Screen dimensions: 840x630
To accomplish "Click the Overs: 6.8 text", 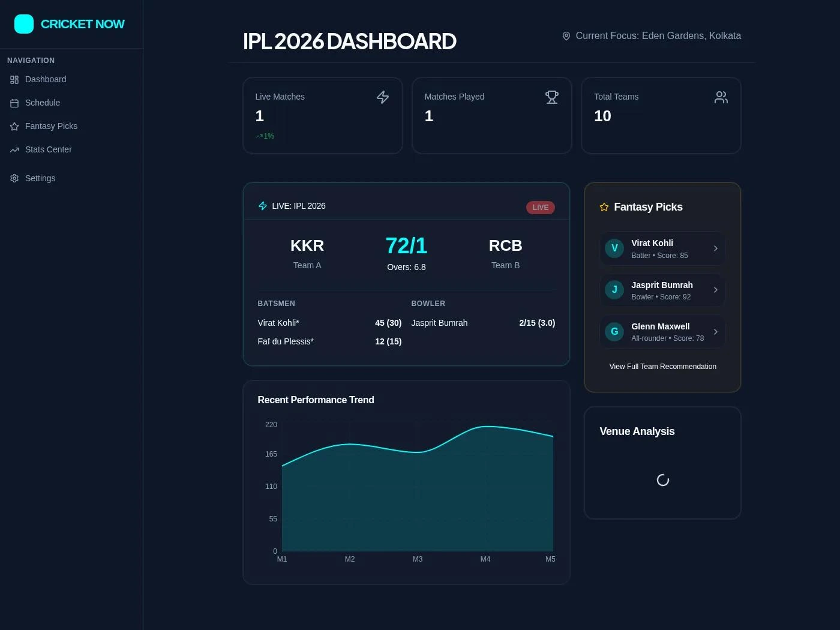I will [406, 267].
